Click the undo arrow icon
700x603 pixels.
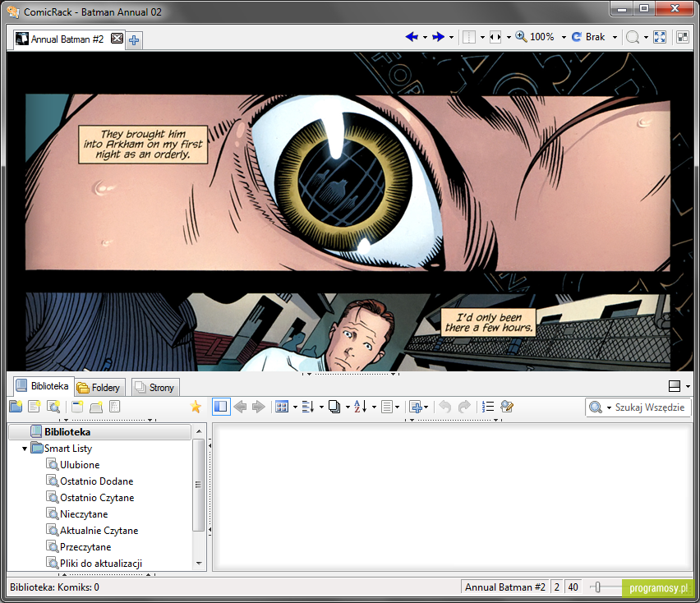[444, 407]
